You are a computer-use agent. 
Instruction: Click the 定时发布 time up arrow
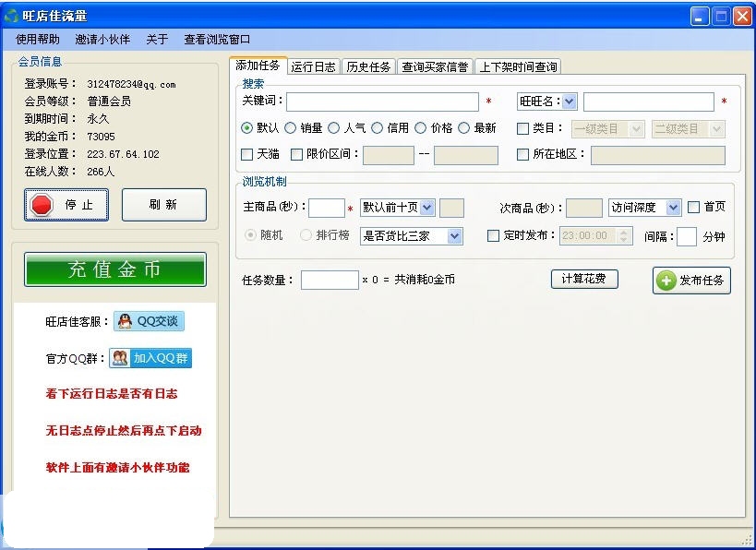coord(624,232)
